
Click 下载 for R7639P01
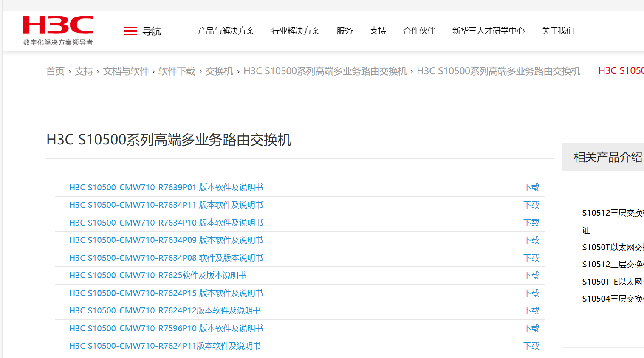[531, 188]
